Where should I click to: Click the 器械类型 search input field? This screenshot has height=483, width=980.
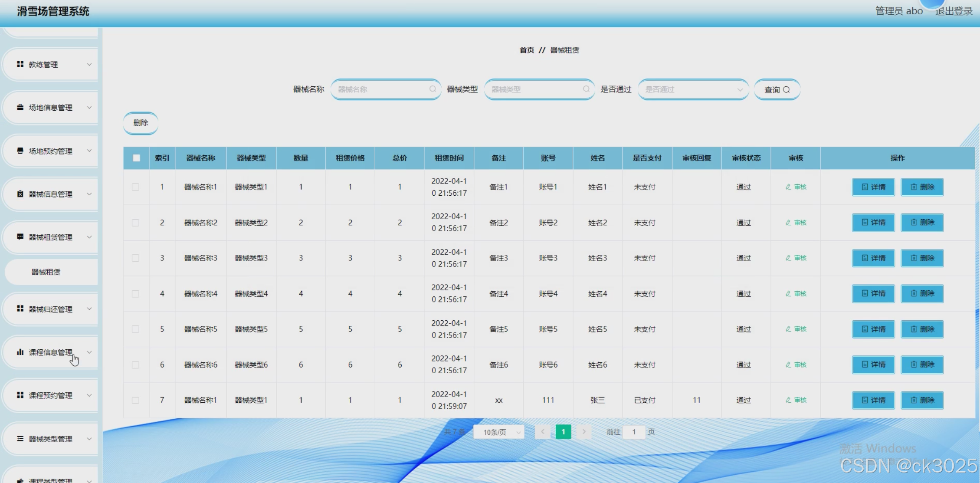pos(534,89)
